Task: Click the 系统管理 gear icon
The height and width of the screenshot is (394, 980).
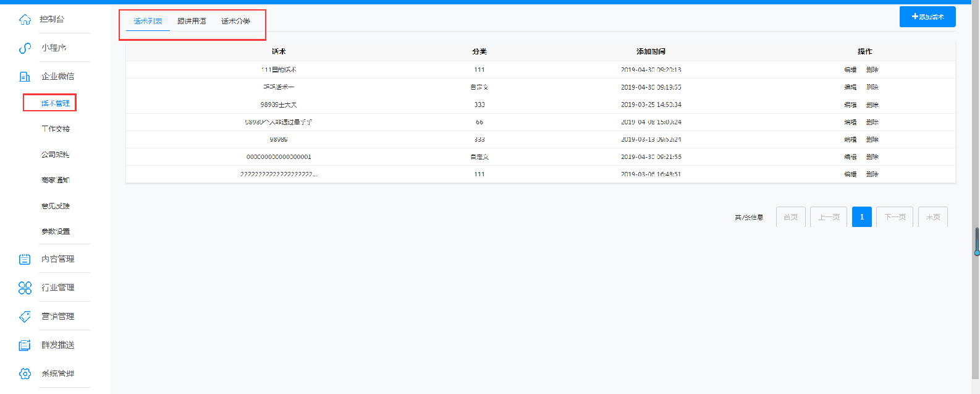Action: 25,374
